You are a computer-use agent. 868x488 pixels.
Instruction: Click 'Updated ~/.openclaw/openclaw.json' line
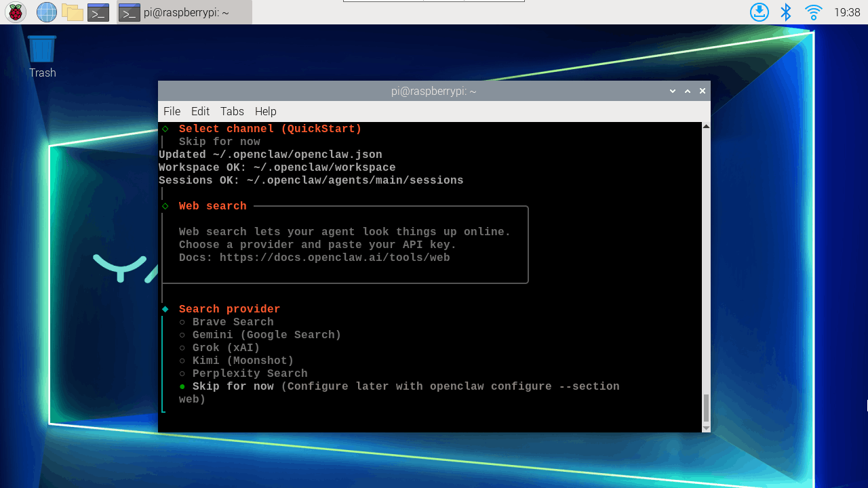tap(271, 155)
